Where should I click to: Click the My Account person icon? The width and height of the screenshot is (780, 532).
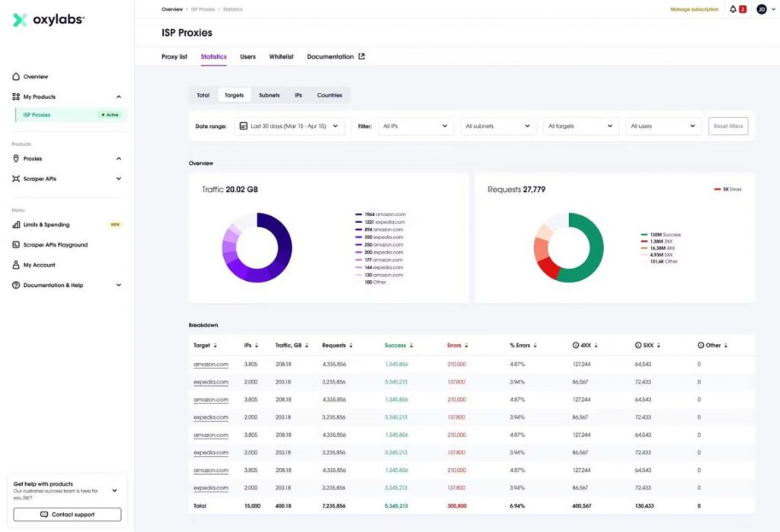pyautogui.click(x=16, y=265)
